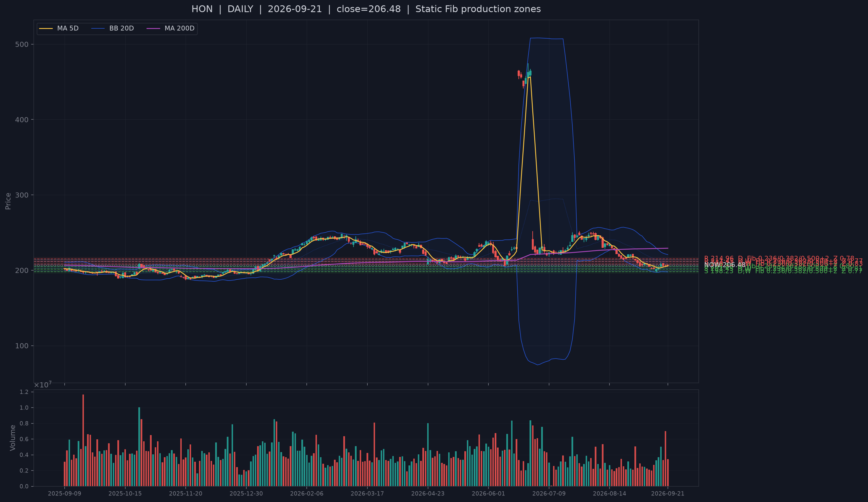Click the 2026-02-06 date label
Image resolution: width=868 pixels, height=502 pixels.
pyautogui.click(x=307, y=494)
